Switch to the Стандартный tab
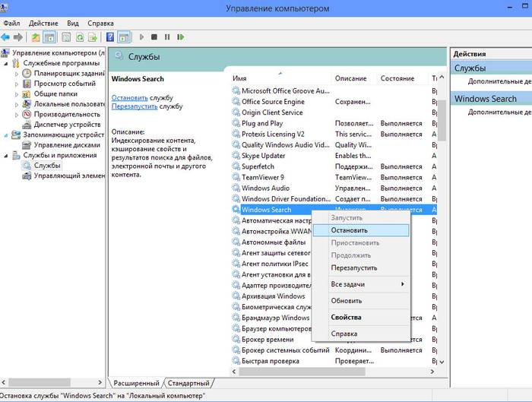Viewport: 532px width, 402px height. pos(188,383)
